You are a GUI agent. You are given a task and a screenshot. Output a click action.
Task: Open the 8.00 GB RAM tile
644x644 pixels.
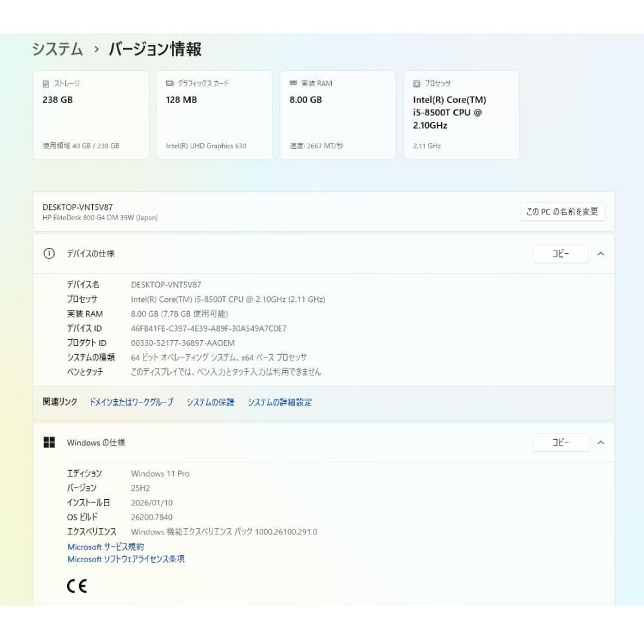pyautogui.click(x=338, y=115)
